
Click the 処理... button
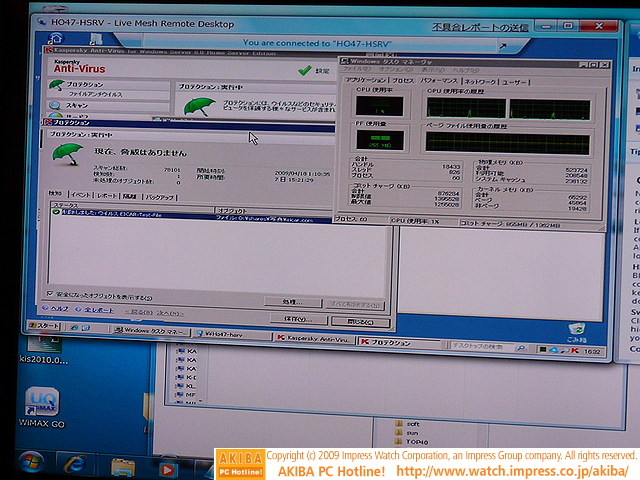[x=291, y=301]
